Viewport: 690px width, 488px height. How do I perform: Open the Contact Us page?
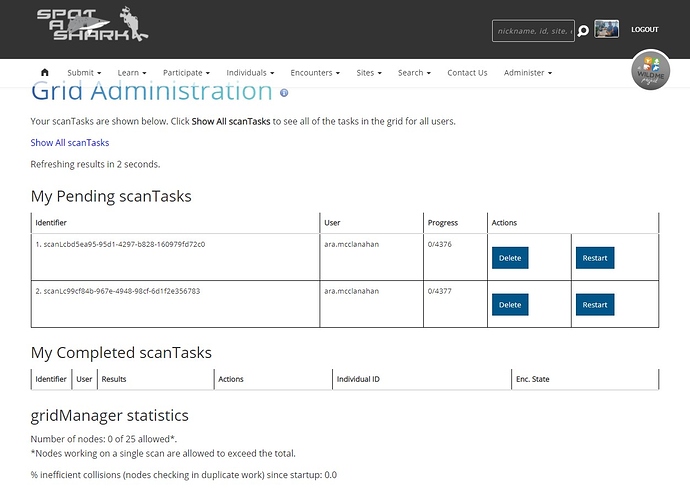click(x=467, y=73)
